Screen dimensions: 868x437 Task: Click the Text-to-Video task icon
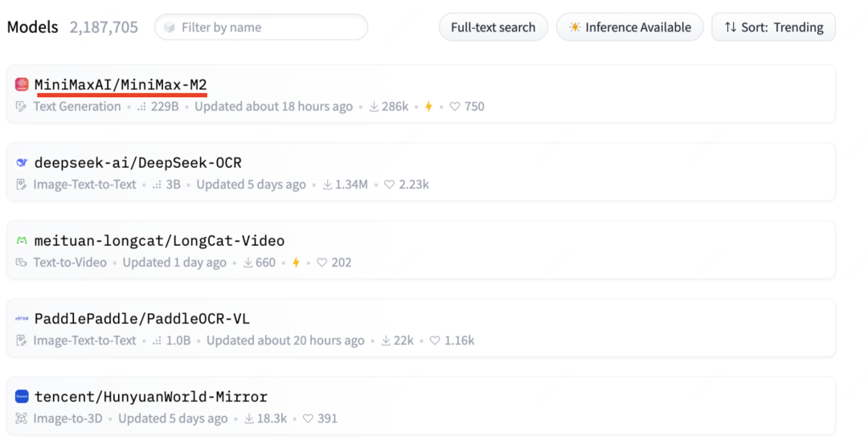[x=21, y=263]
